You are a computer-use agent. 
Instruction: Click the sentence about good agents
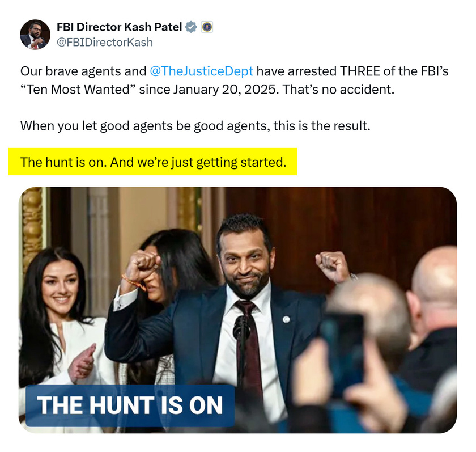tap(195, 126)
